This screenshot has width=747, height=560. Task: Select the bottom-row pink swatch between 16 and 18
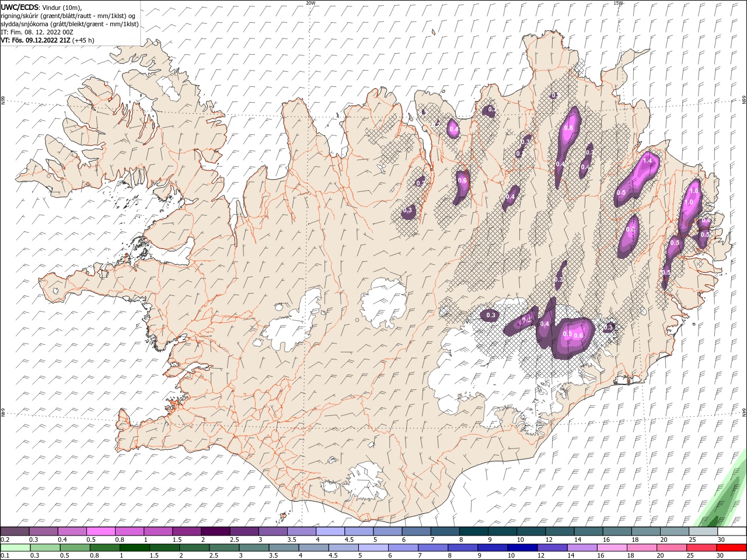click(611, 548)
